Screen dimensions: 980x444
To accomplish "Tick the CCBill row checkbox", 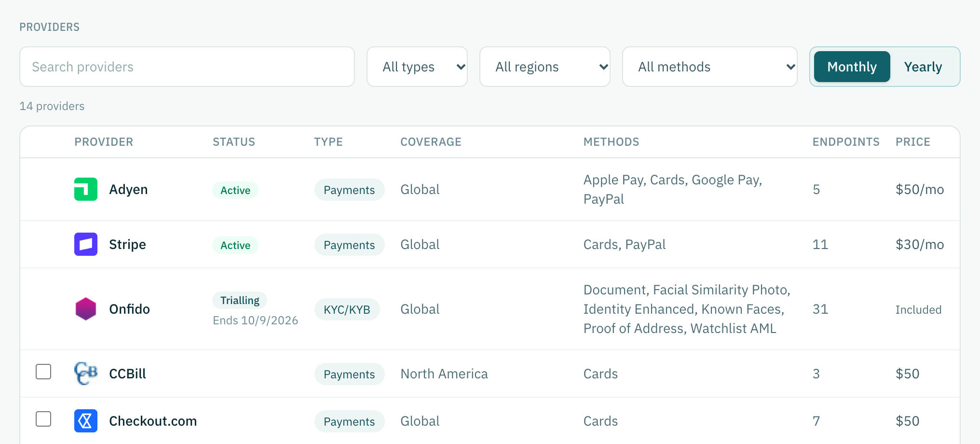I will click(43, 372).
